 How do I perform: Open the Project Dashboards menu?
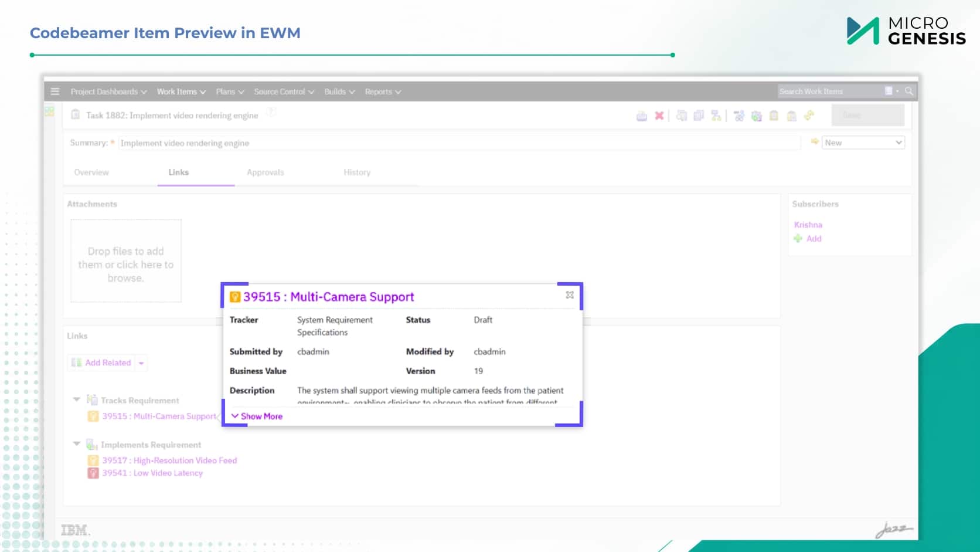(109, 92)
